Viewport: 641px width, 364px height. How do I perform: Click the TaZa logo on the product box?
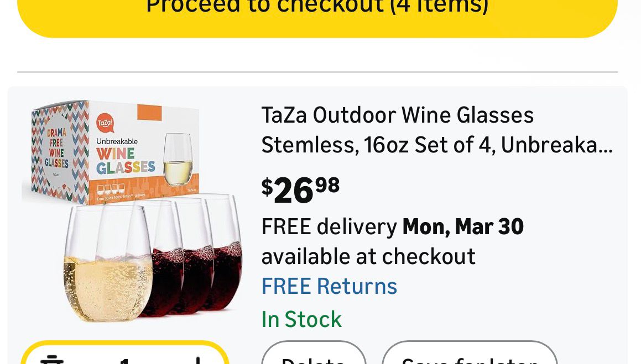[105, 123]
